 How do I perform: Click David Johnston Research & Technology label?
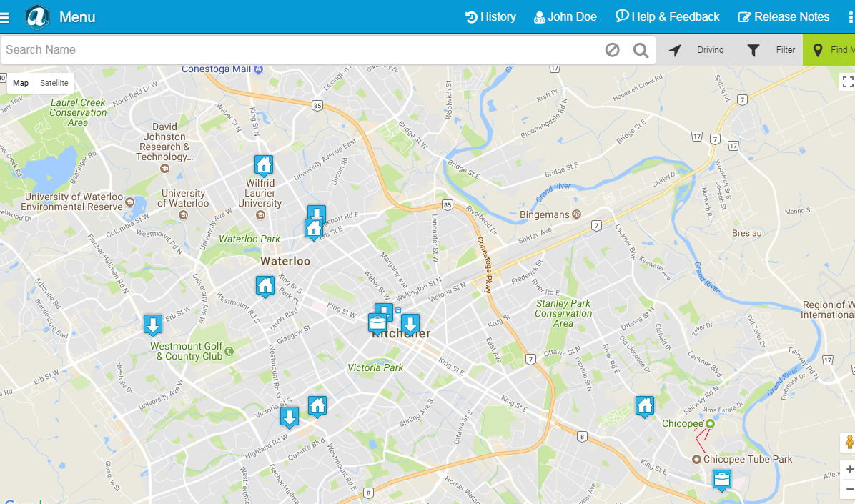(x=164, y=142)
